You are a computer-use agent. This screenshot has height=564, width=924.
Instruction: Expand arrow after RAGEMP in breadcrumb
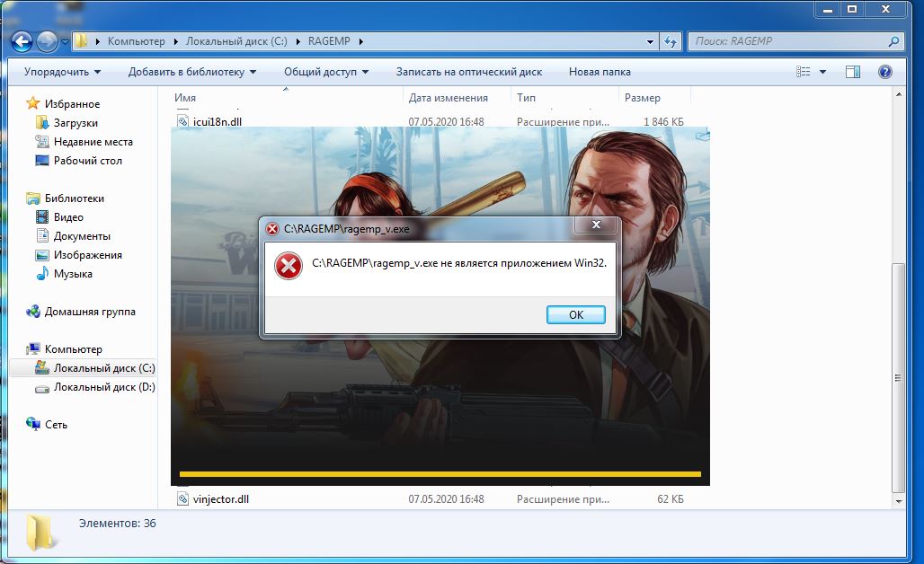(x=360, y=41)
